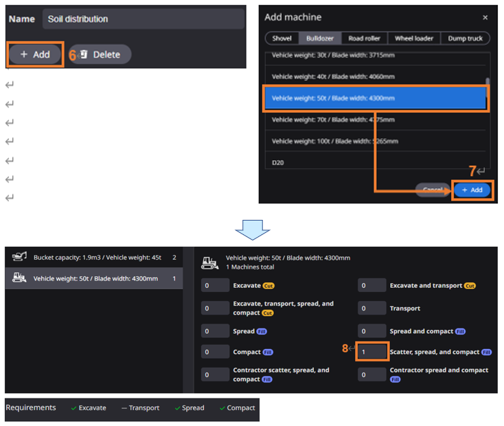Click the Spread and compact count field
The image size is (504, 426).
(x=371, y=331)
